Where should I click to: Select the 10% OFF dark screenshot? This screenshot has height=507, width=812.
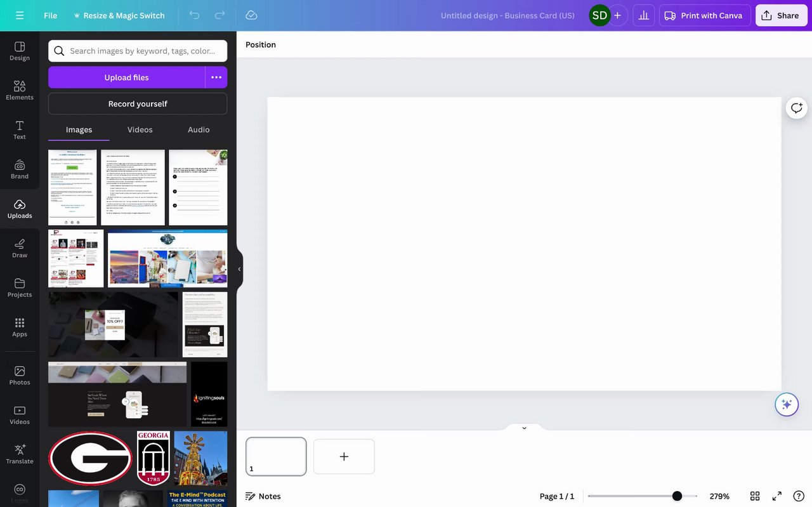[114, 324]
